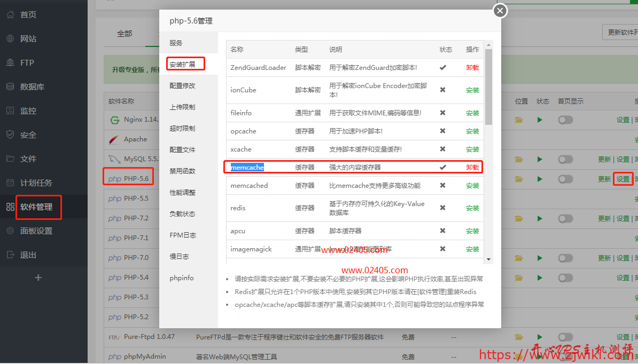638x364 pixels.
Task: Toggle homepage display for PHP-5.6
Action: click(565, 179)
